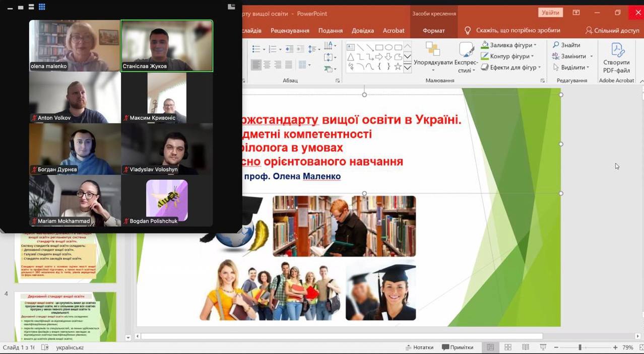The width and height of the screenshot is (644, 354).
Task: Select the oval shape in shapes gallery
Action: [389, 48]
